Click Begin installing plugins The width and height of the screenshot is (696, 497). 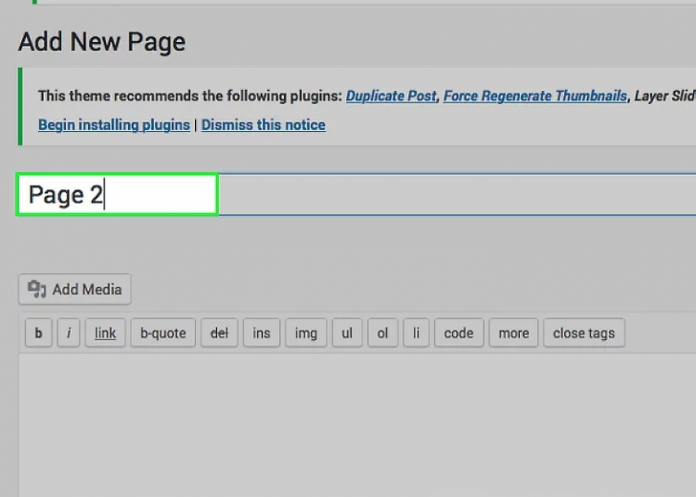[113, 125]
